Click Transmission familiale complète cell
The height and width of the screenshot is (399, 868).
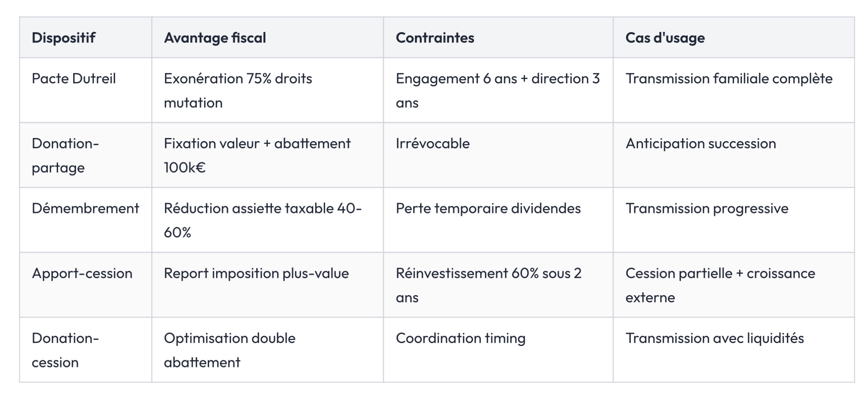(734, 90)
